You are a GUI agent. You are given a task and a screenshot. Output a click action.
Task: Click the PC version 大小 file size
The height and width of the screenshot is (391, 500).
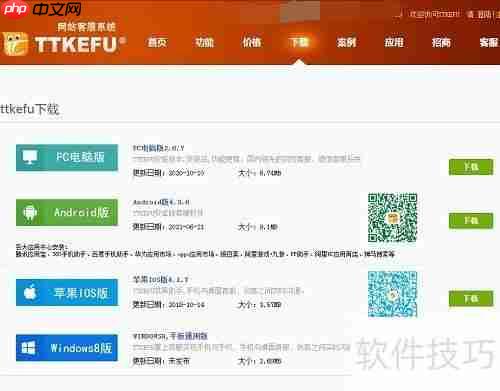[260, 173]
